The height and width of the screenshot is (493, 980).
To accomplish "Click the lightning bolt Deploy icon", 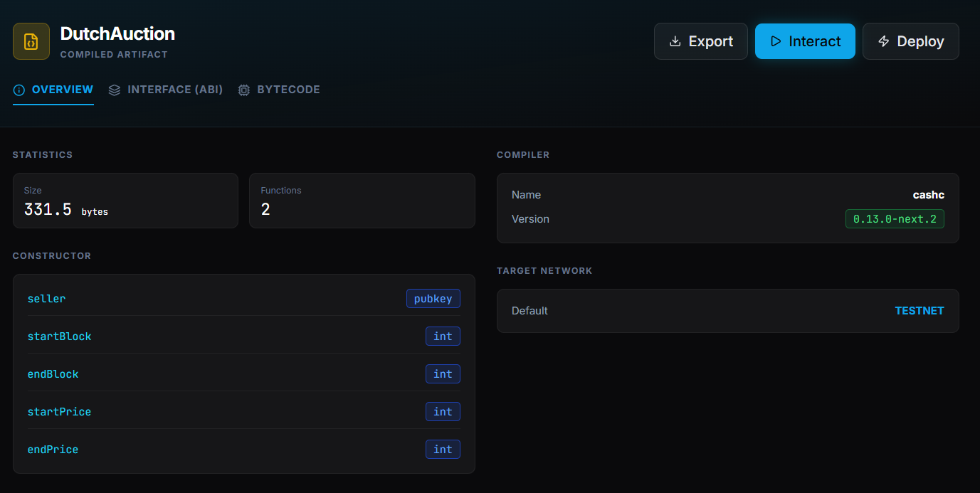I will (x=884, y=41).
